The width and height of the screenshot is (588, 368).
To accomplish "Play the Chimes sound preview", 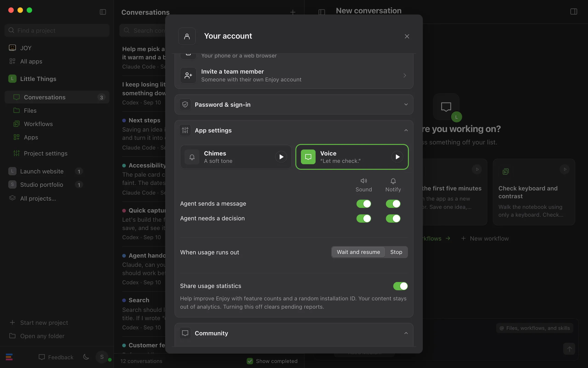I will pyautogui.click(x=281, y=157).
